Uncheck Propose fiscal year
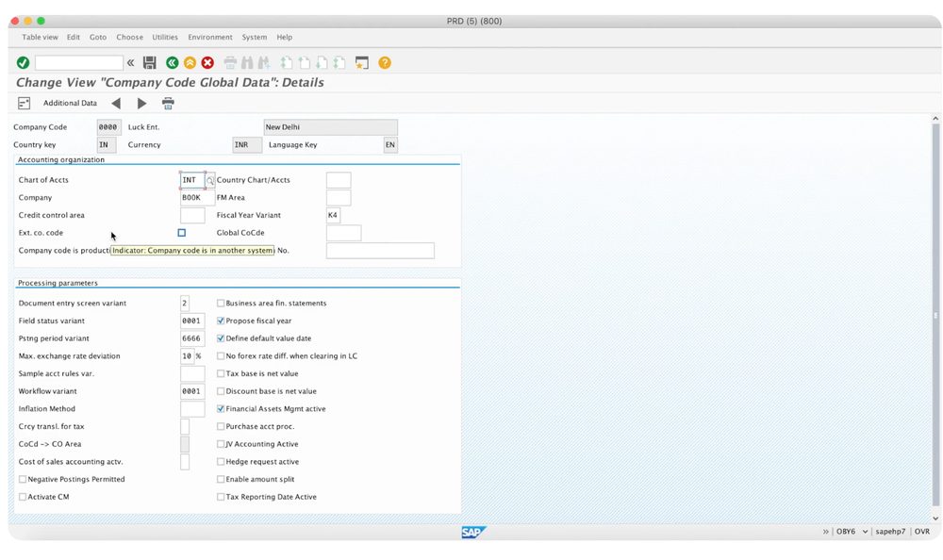 click(x=221, y=321)
